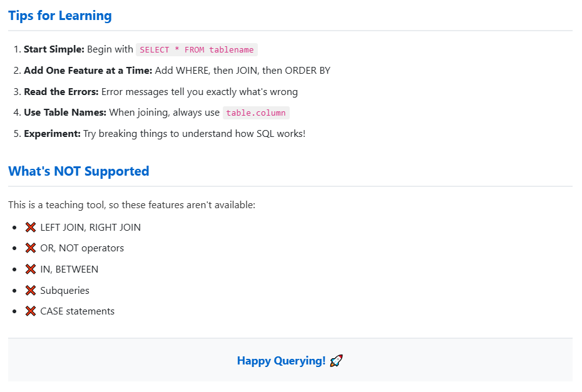Click the SELECT * FROM tablename code snippet
582x392 pixels.
point(197,50)
